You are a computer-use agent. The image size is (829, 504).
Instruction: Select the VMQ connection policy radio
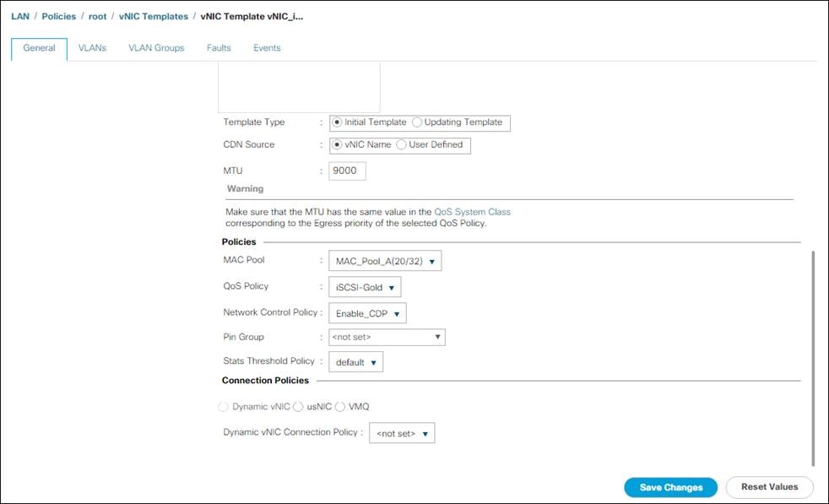(x=340, y=407)
